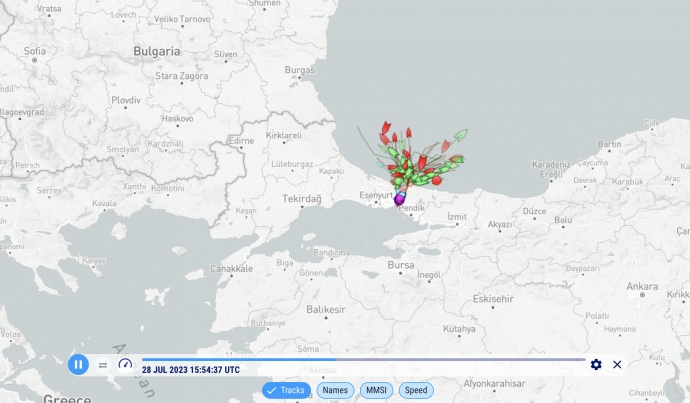
Task: Enable the Speed label chip
Action: point(416,390)
